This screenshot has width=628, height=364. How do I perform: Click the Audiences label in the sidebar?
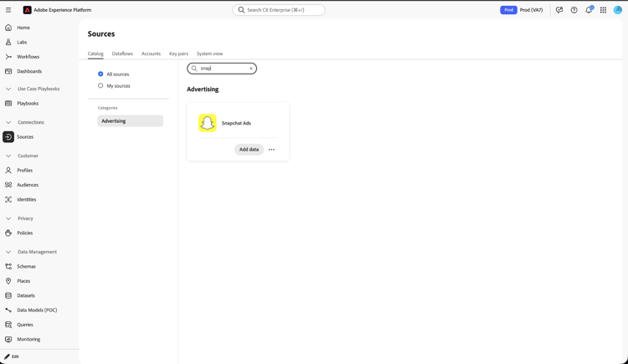(x=28, y=185)
